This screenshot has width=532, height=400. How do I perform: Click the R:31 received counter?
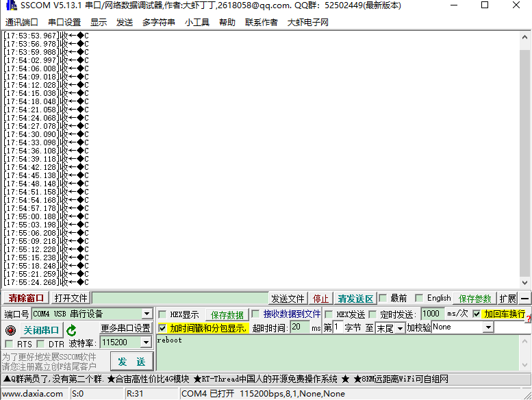pyautogui.click(x=135, y=394)
